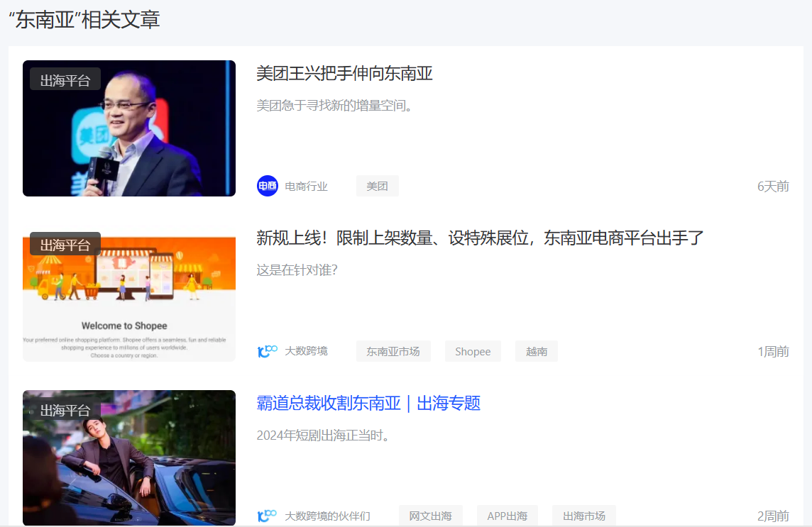Click 出海平台 label on suited man thumbnail

click(65, 409)
